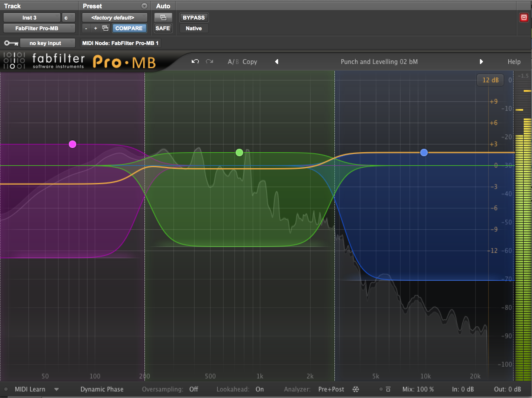532x398 pixels.
Task: Select the magenta low band handle
Action: click(x=72, y=144)
